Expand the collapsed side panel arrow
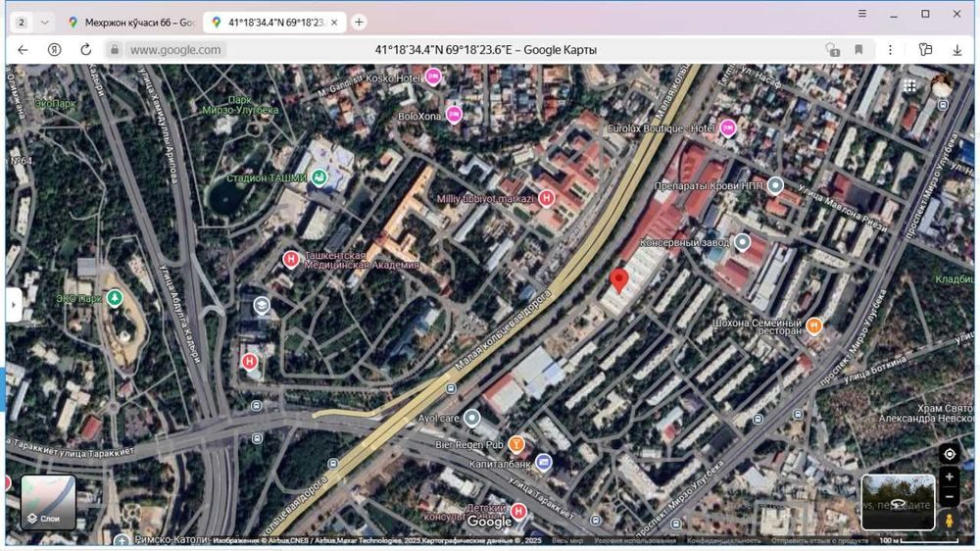The width and height of the screenshot is (980, 551). pos(14,305)
